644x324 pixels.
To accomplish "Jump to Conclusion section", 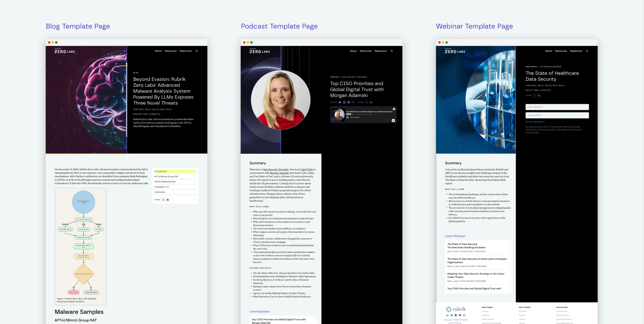I will [x=175, y=192].
